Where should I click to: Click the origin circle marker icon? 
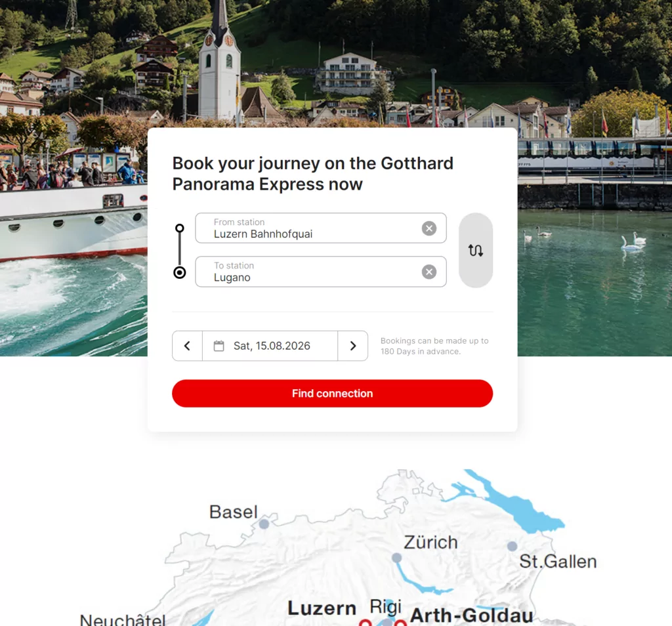180,228
